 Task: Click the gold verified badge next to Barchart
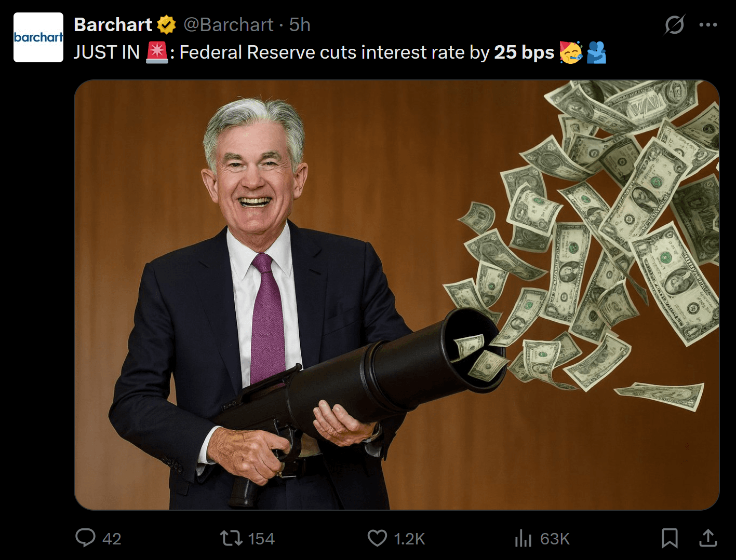tap(166, 24)
